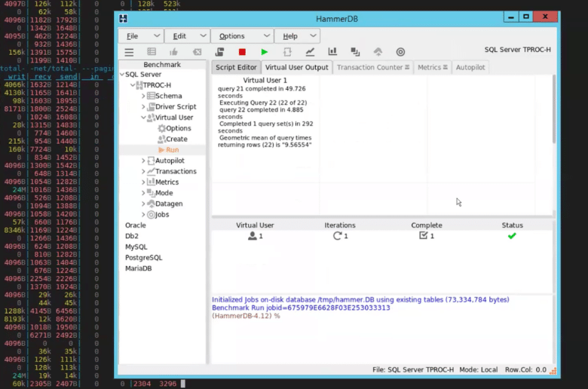Expand the Autopilot tree node
The image size is (588, 389).
(143, 161)
